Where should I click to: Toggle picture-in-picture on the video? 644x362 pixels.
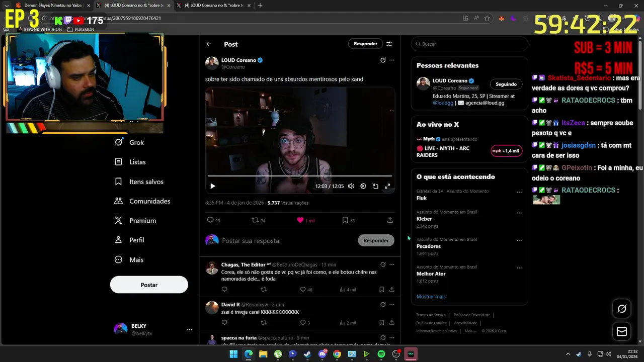pyautogui.click(x=375, y=186)
